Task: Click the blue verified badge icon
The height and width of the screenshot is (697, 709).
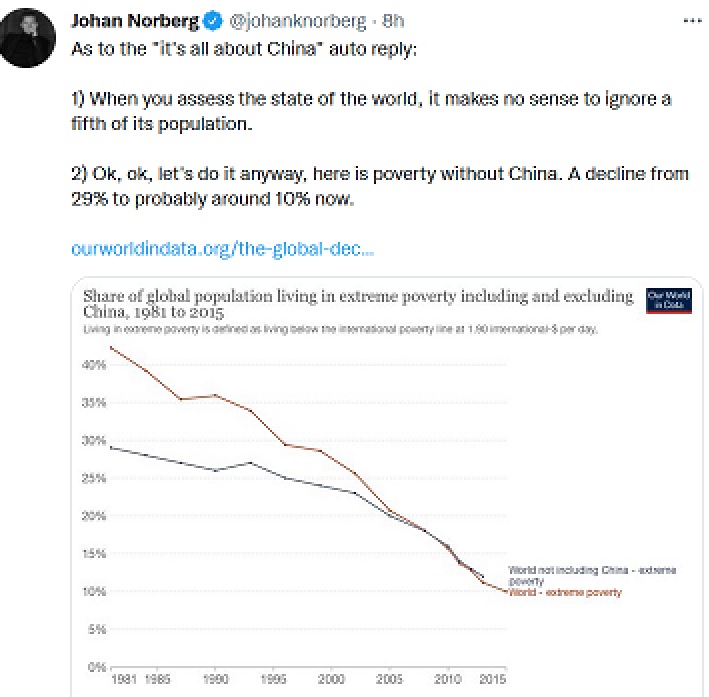Action: click(213, 21)
